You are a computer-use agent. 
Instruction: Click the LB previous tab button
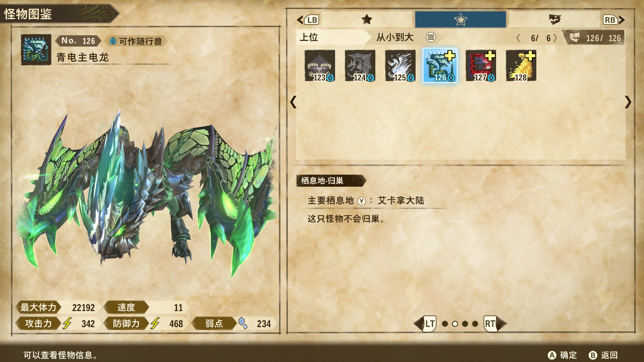[308, 20]
